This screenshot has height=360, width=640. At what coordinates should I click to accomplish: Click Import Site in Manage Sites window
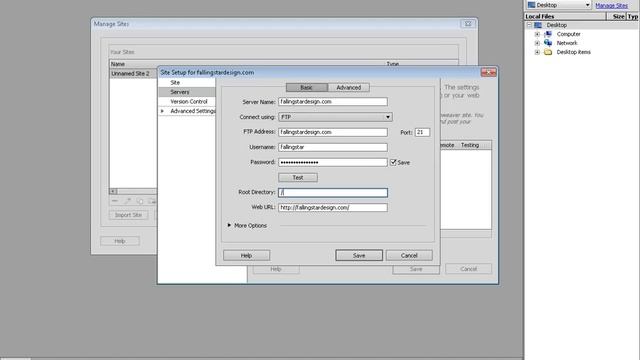click(128, 215)
